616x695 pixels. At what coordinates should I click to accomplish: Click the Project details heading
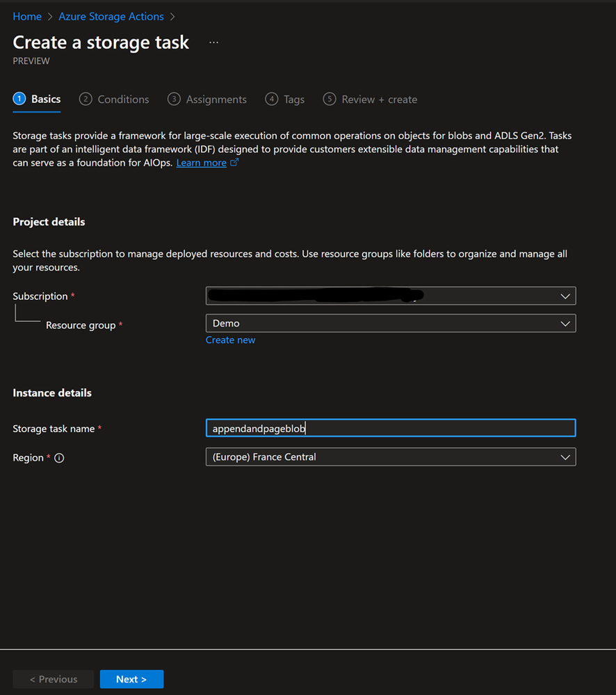tap(49, 222)
